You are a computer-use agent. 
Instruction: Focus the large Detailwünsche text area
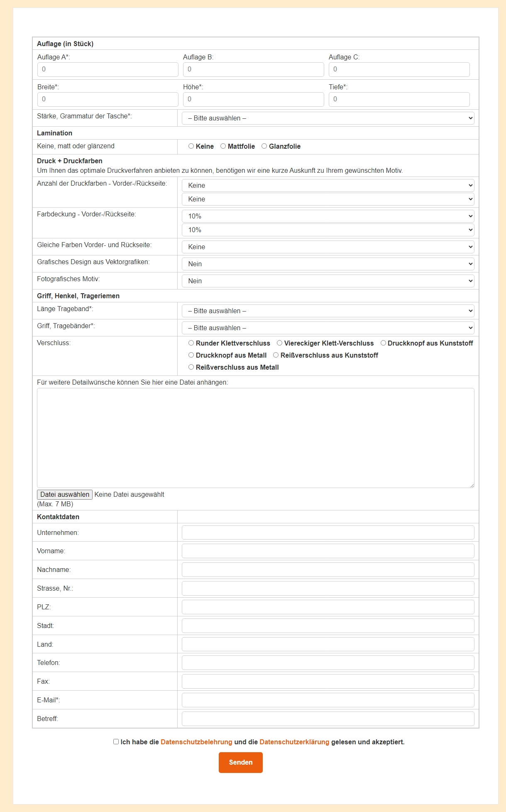pos(256,438)
